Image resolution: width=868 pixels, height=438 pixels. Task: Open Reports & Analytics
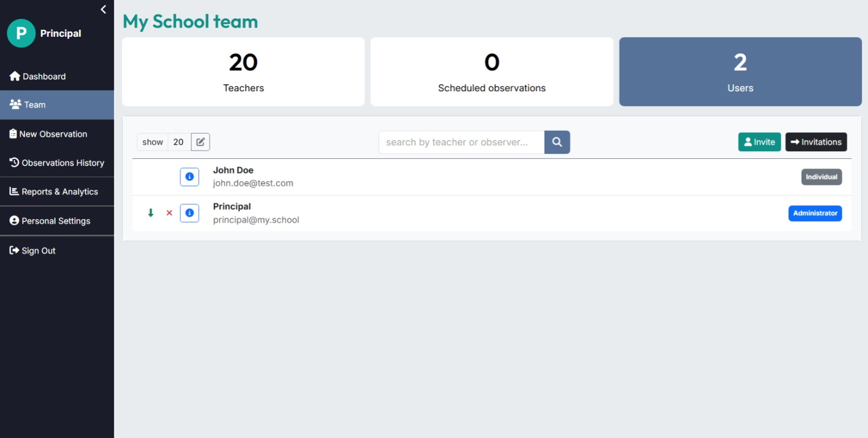click(57, 192)
